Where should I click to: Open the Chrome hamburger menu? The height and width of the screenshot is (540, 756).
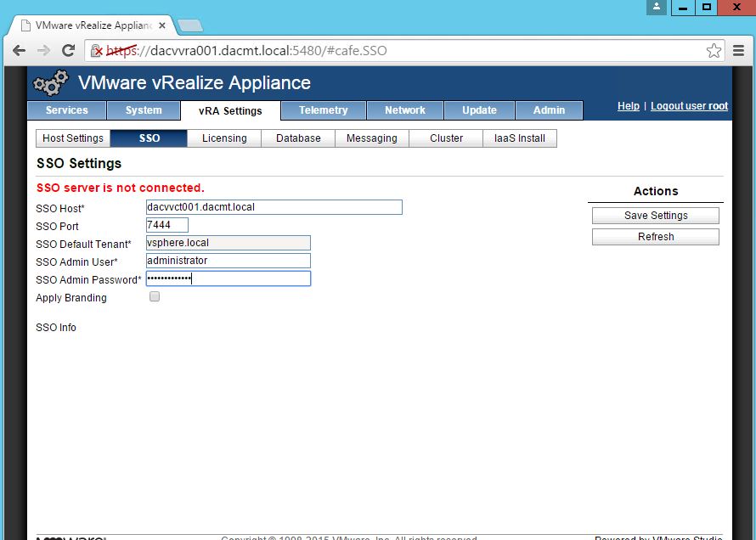point(739,51)
